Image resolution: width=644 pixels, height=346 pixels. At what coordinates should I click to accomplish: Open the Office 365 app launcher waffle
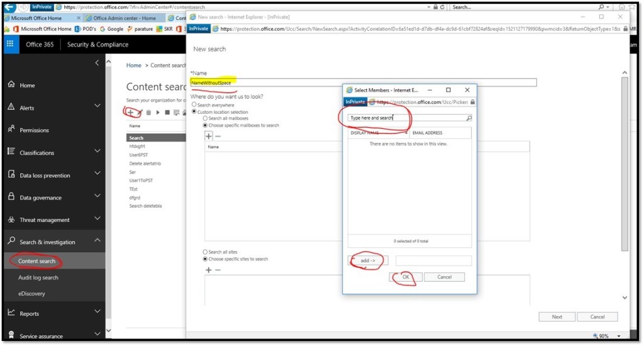coord(9,44)
